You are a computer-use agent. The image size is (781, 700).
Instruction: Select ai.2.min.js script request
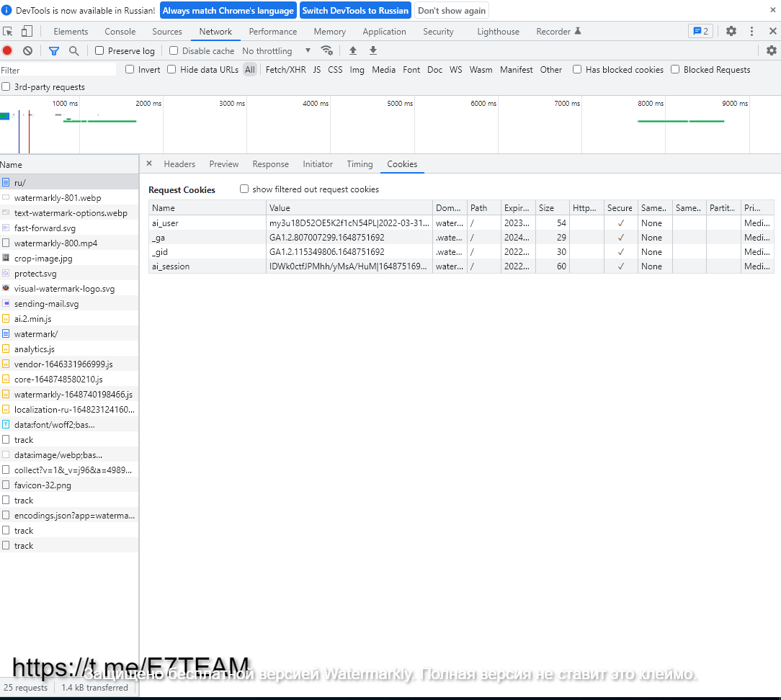(69, 318)
